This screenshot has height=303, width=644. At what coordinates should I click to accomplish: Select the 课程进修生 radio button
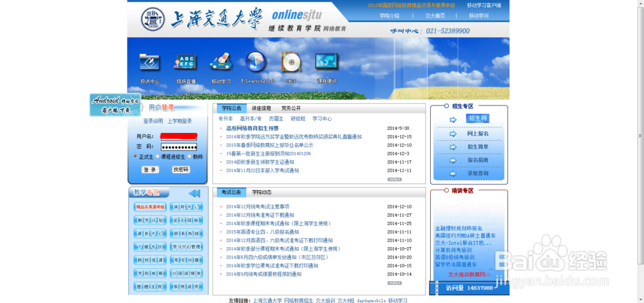(158, 156)
